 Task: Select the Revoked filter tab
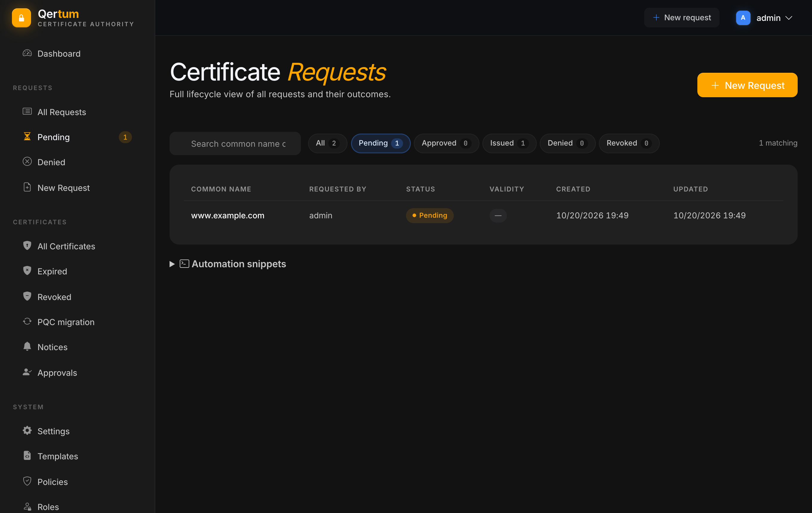(629, 143)
